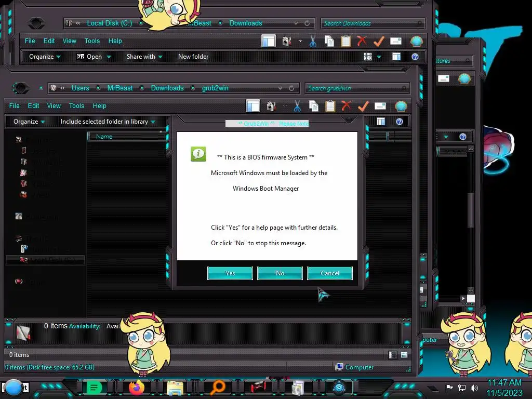Click clipboard Paste icon in Downloads window
532x399 pixels.
click(x=345, y=42)
